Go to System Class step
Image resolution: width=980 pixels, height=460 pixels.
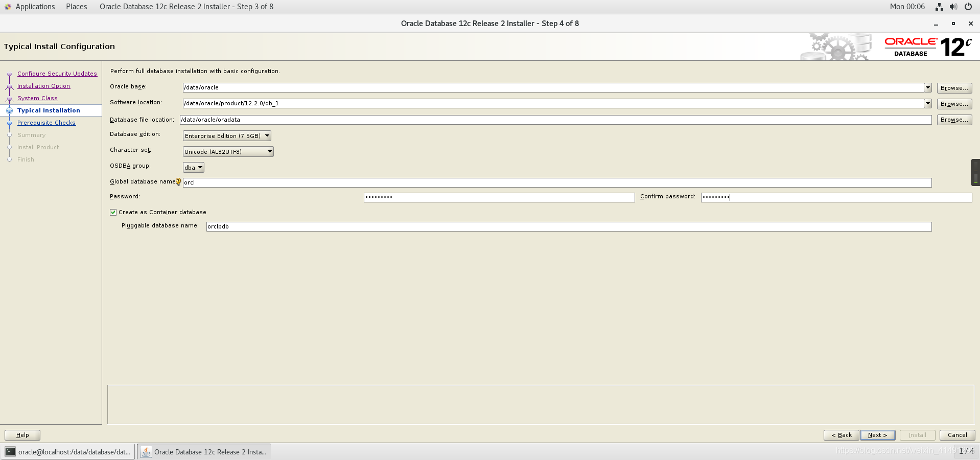tap(37, 98)
